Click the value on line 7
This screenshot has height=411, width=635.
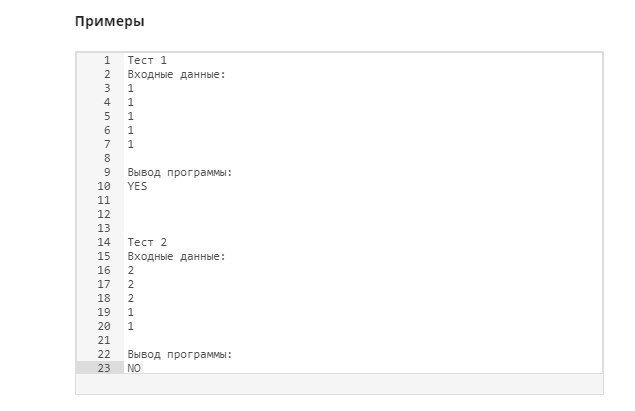pos(130,144)
